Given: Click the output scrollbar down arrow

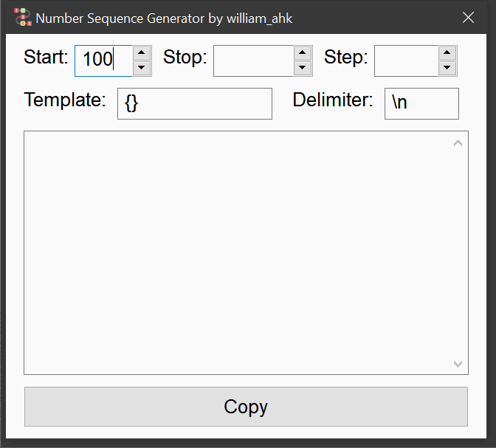Looking at the screenshot, I should tap(458, 364).
